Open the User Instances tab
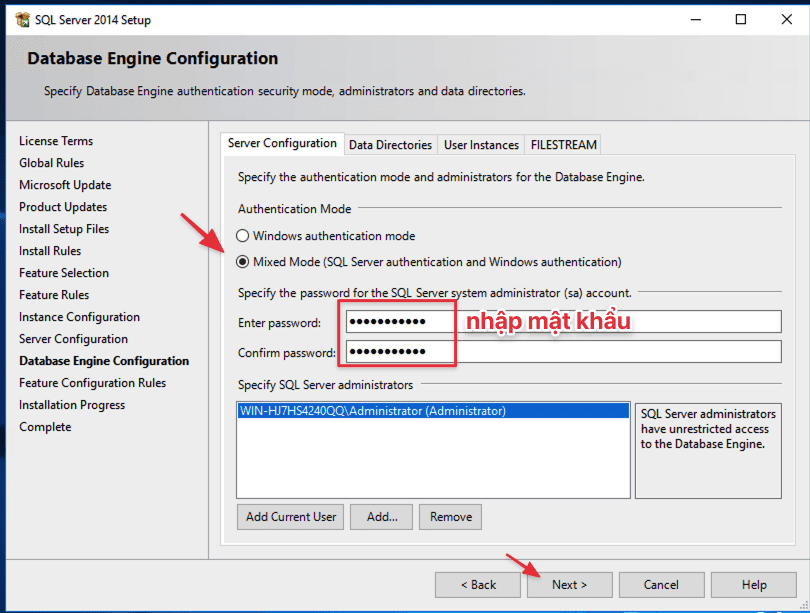 [x=481, y=145]
